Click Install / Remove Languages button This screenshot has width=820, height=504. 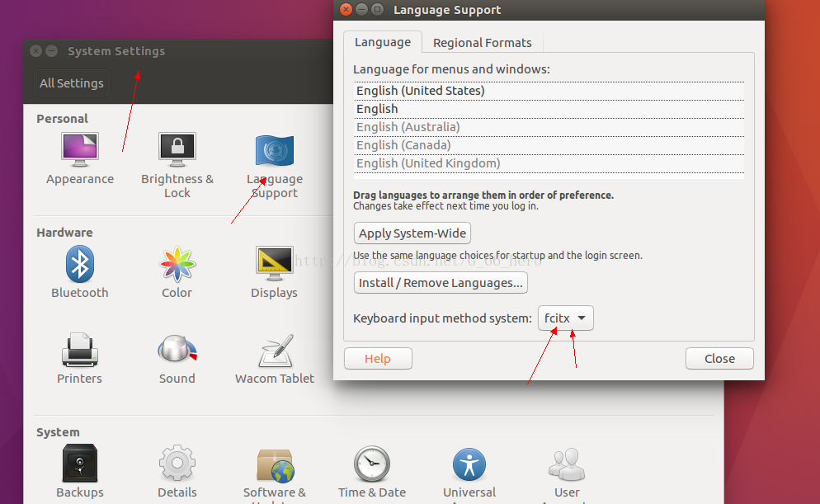[441, 283]
